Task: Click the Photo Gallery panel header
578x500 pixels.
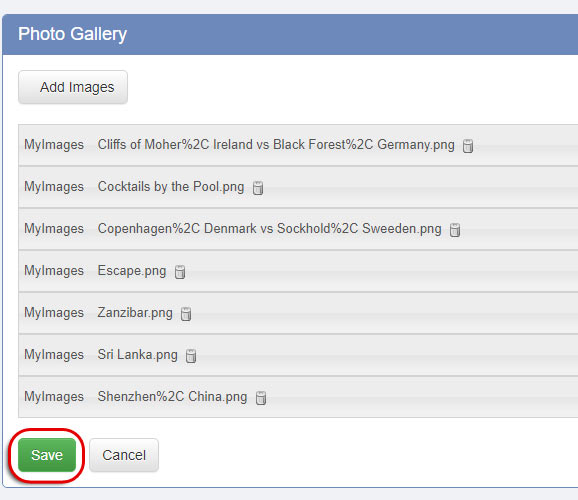Action: click(x=290, y=34)
